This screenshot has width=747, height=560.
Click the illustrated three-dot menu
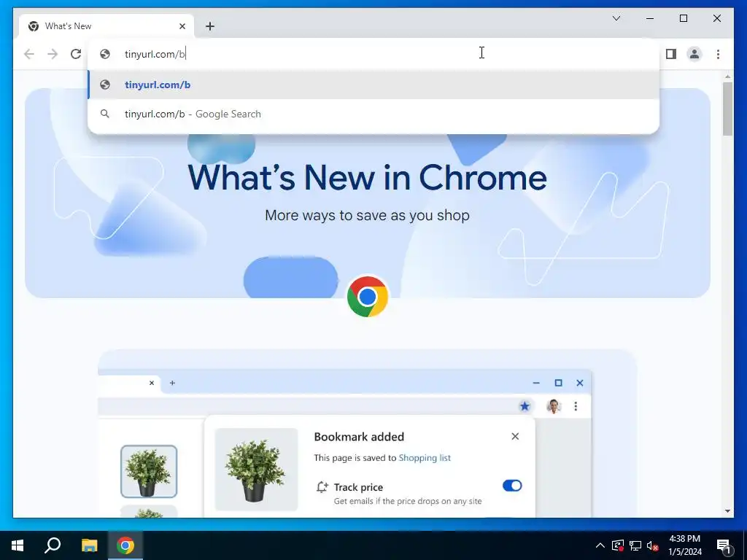576,406
